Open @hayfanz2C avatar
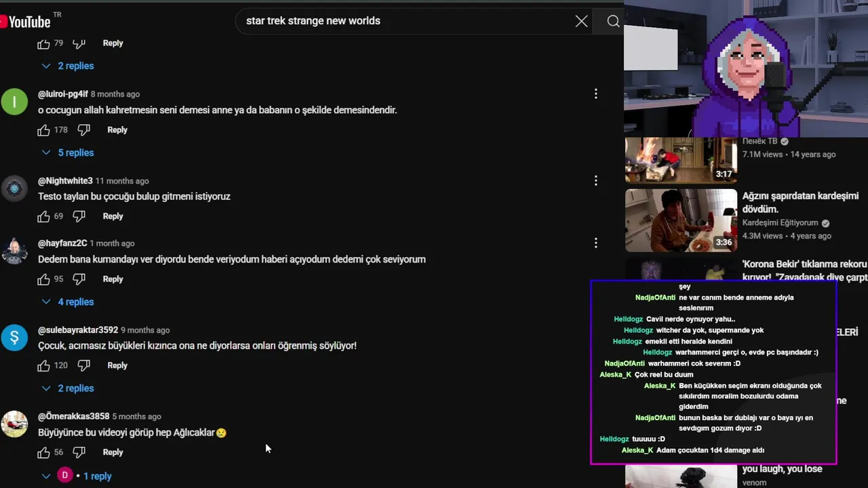The image size is (868, 488). (14, 251)
